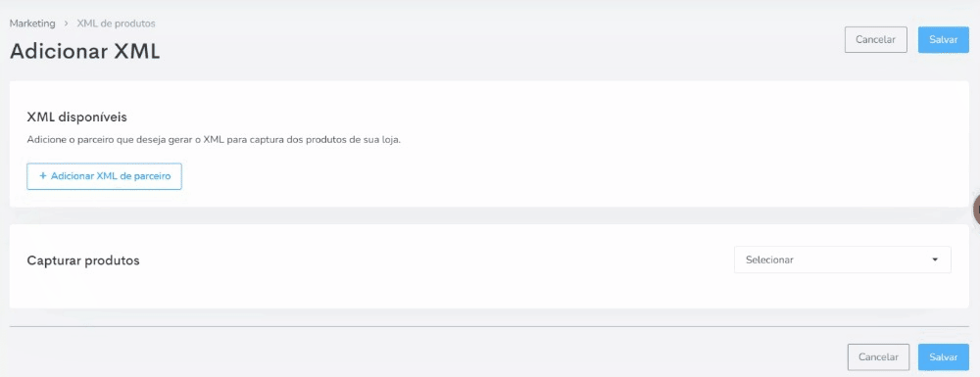Screen dimensions: 980x377
Task: Click the Capturar produtos label
Action: coord(83,260)
